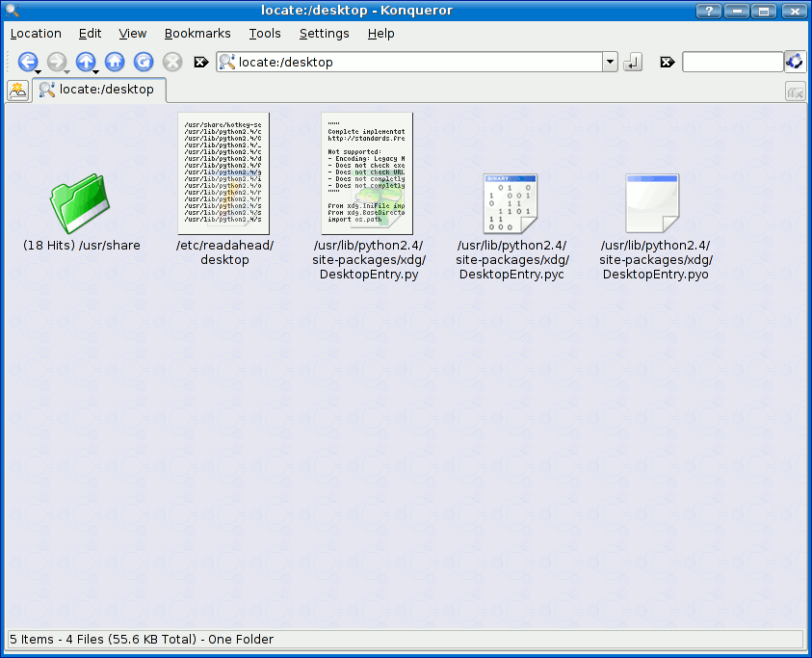Select the locate:/desktop tab
812x658 pixels.
(x=98, y=90)
